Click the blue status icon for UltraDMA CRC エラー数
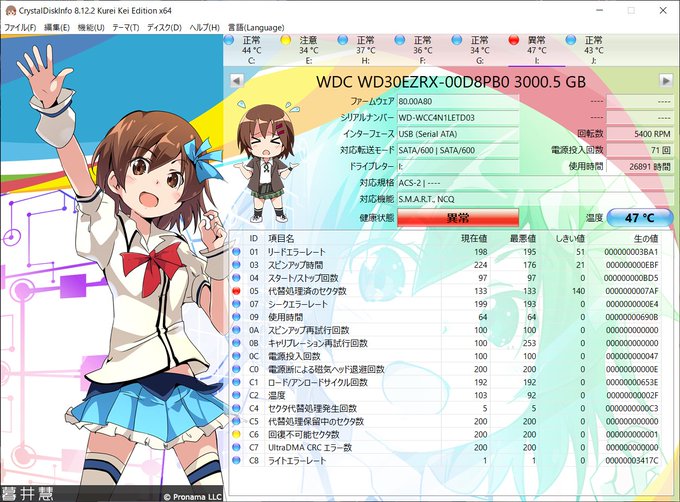 tap(236, 447)
